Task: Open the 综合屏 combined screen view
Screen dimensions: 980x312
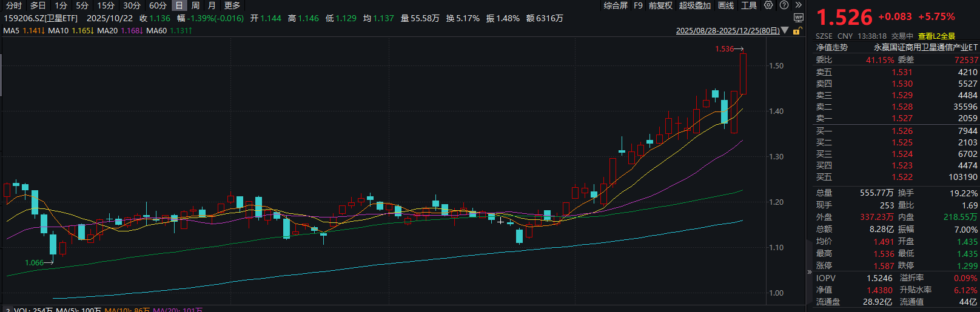Action: [x=616, y=5]
